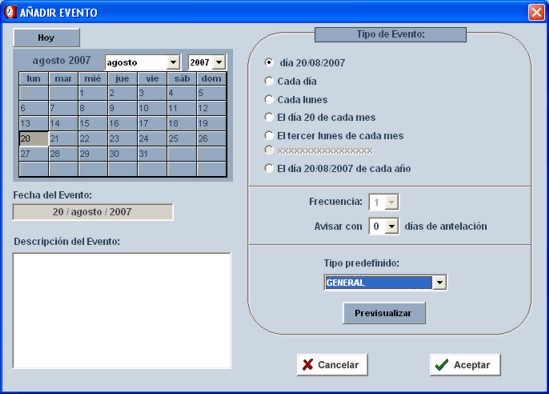Click the 'Tipo de Evento:' header label
Viewport: 549px width, 394px height.
pyautogui.click(x=391, y=34)
